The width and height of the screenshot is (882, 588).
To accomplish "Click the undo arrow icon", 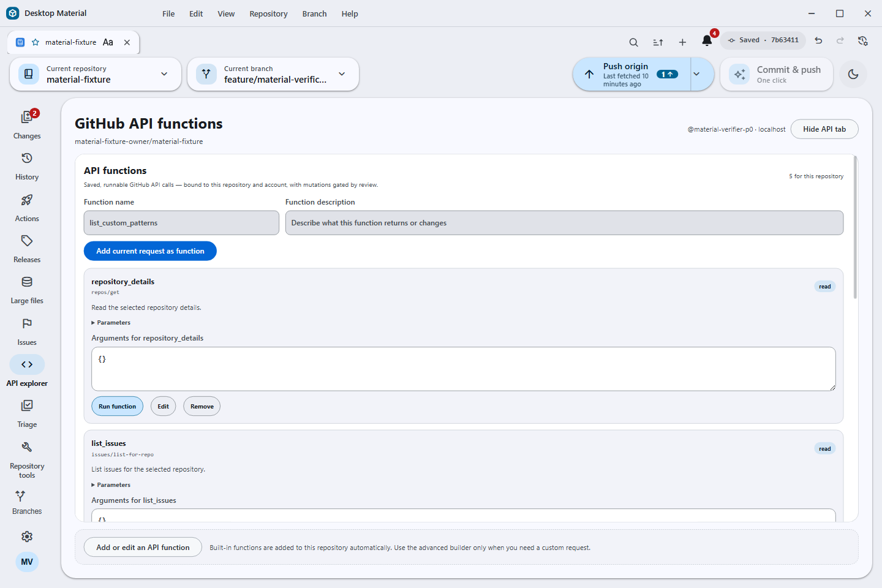I will point(818,40).
